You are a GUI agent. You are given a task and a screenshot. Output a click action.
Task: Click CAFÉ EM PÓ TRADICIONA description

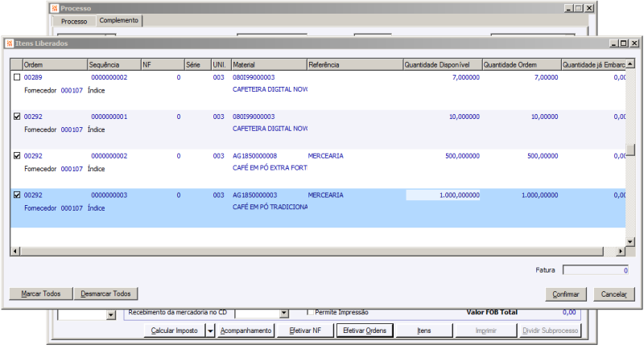[x=270, y=207]
